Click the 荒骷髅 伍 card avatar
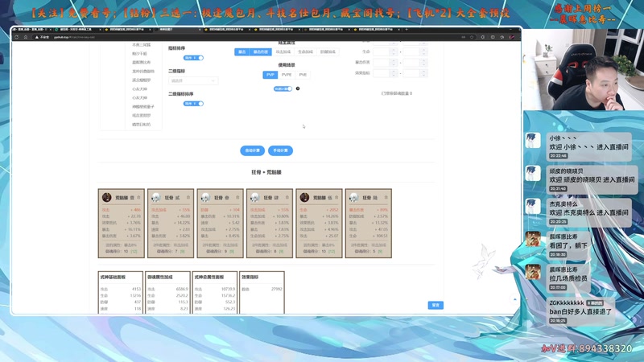 click(304, 197)
